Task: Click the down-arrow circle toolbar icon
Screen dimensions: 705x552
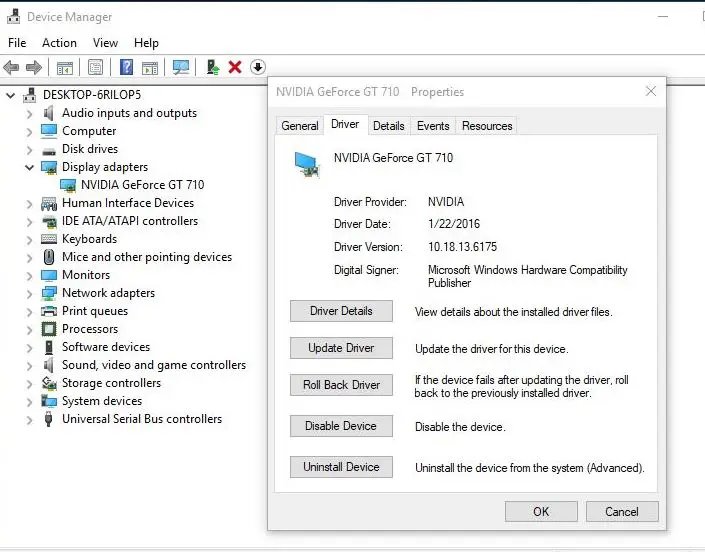Action: click(258, 67)
